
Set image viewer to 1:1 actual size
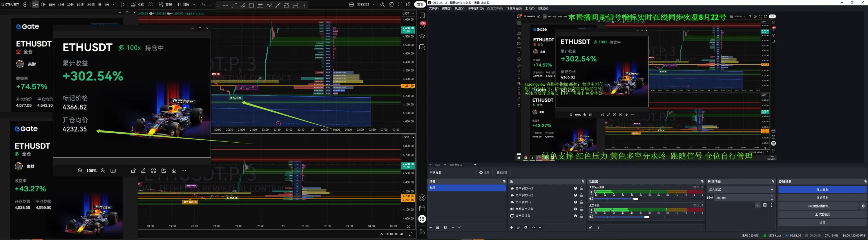click(x=113, y=171)
